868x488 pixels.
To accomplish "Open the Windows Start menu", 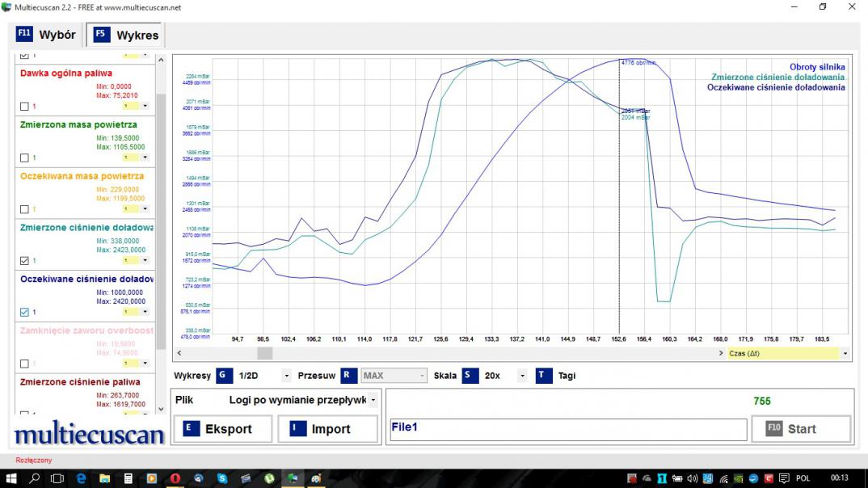I will (x=11, y=478).
